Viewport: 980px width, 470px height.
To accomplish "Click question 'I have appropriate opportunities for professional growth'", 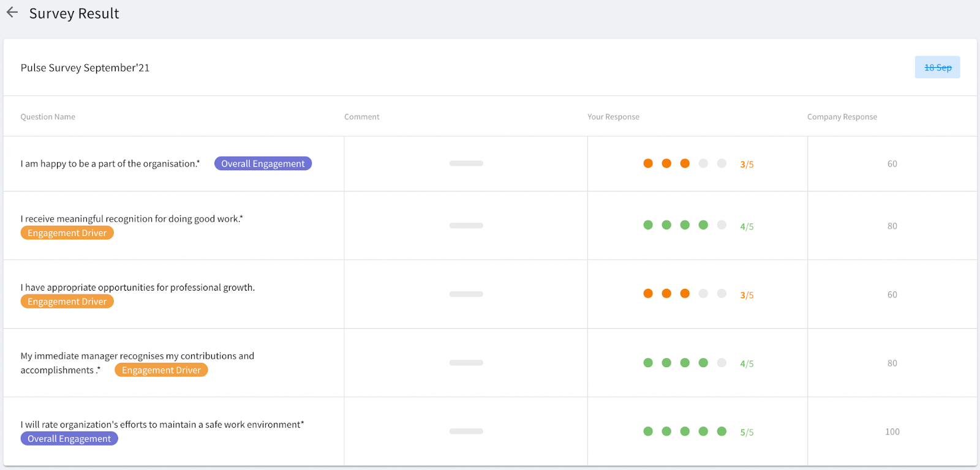I will [x=138, y=287].
